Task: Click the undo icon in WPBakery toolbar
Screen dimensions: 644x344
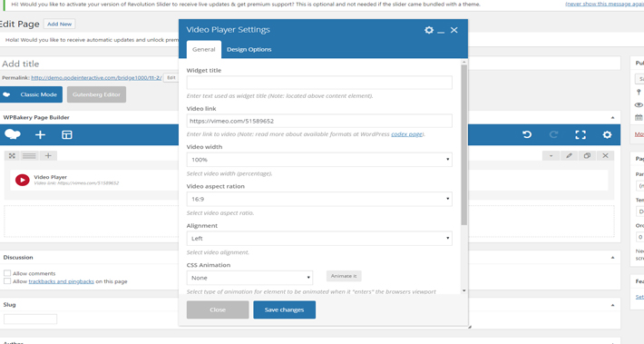Action: (527, 135)
